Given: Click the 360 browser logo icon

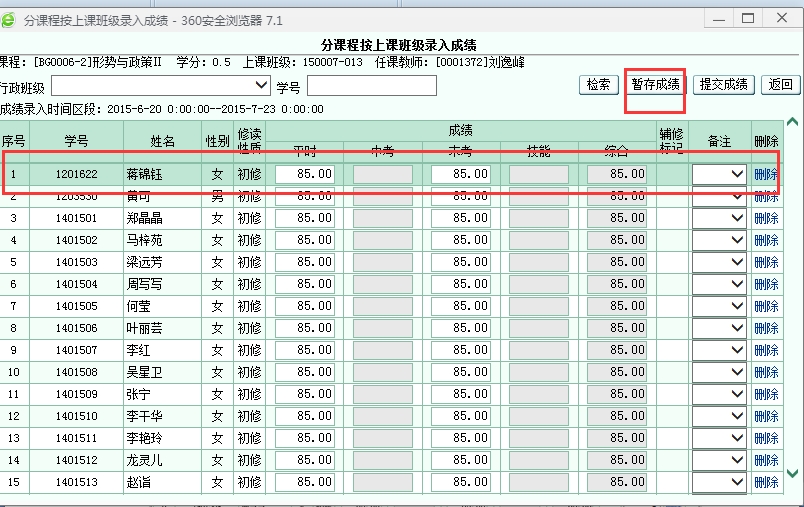Looking at the screenshot, I should tap(9, 19).
